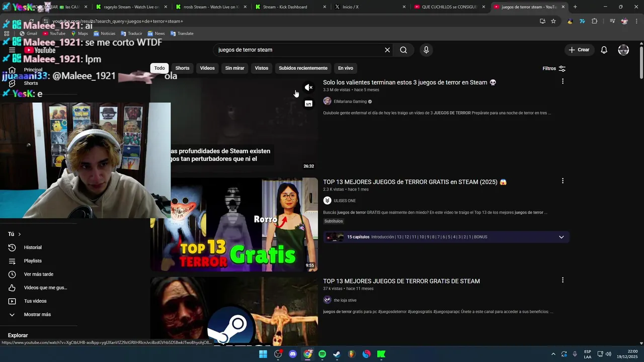Open options menu for ElMariana Gaming video
Viewport: 644px width, 362px height.
click(562, 81)
